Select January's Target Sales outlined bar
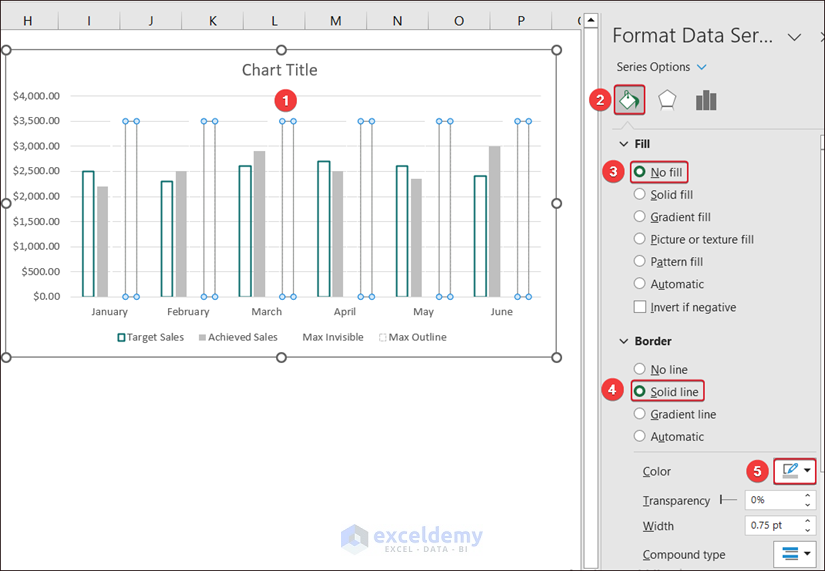 [x=88, y=234]
